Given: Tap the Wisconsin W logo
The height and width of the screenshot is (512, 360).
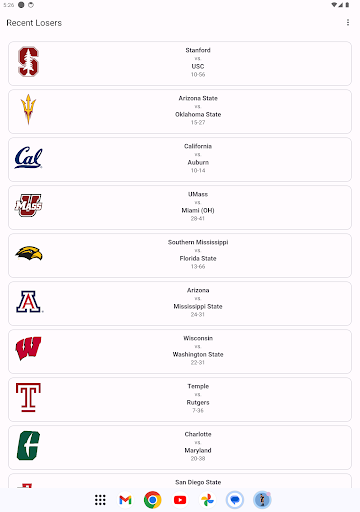Looking at the screenshot, I should tap(28, 349).
